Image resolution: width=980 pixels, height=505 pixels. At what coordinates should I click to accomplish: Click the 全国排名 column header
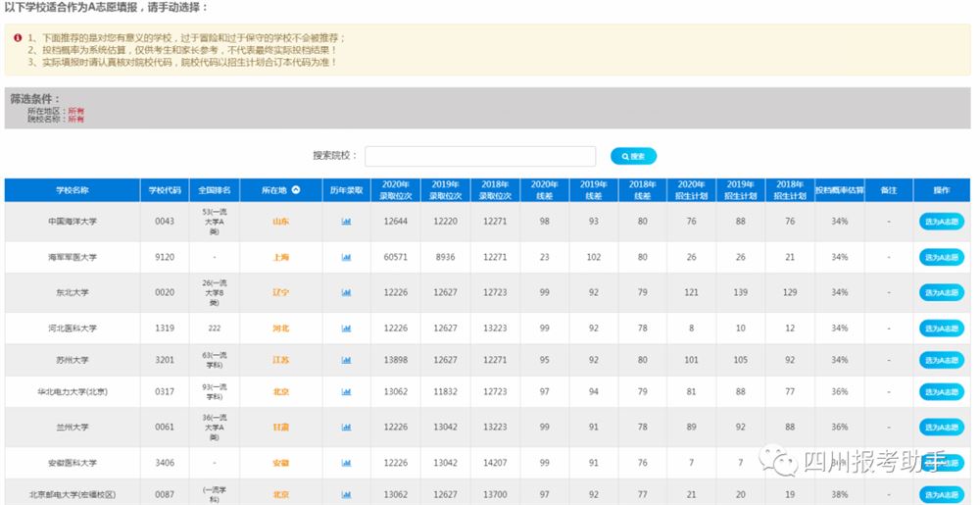point(215,190)
